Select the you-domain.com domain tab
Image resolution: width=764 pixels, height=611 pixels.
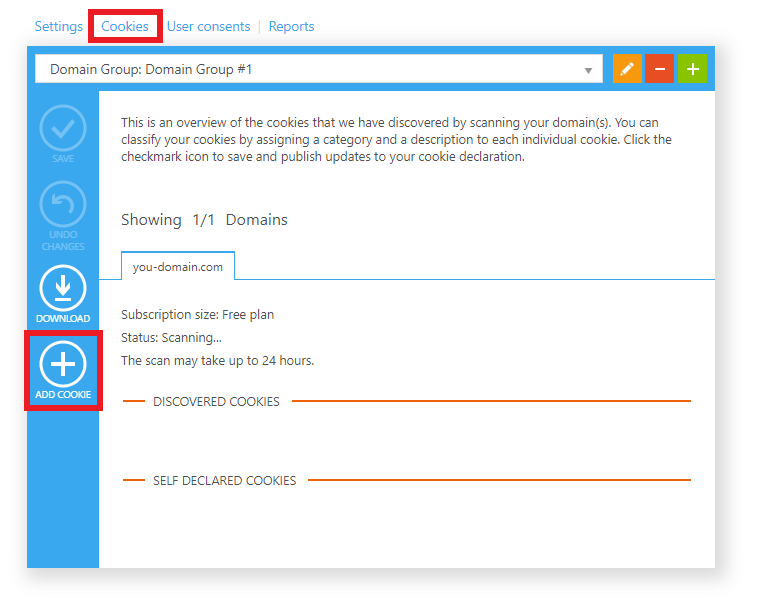(x=178, y=267)
